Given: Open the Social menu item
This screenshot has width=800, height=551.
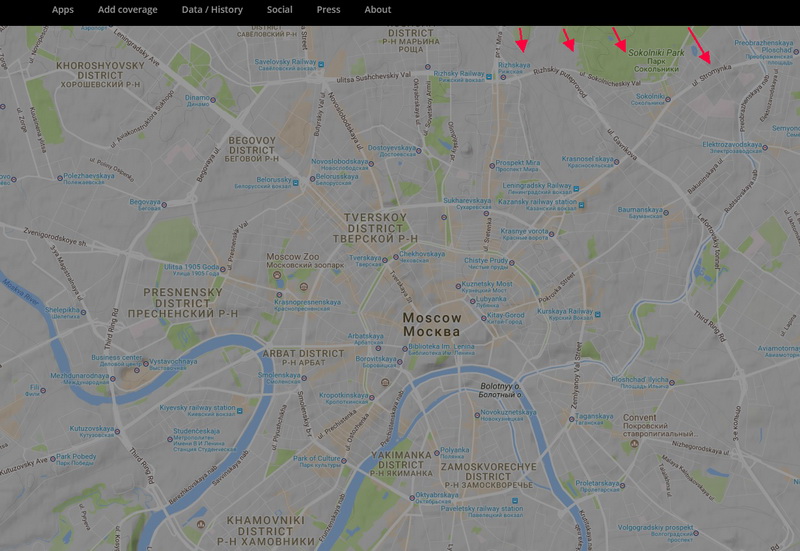Looking at the screenshot, I should click(280, 10).
